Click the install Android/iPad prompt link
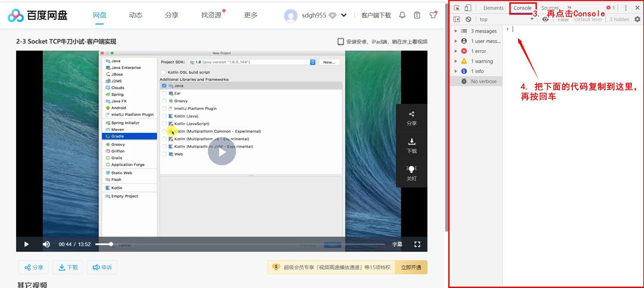 pos(382,42)
